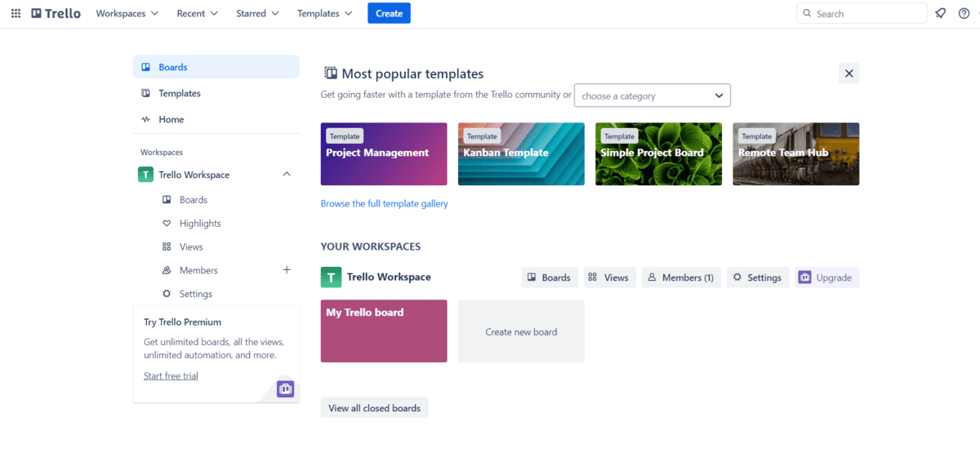Image resolution: width=980 pixels, height=470 pixels.
Task: Click the Boards icon in the sidebar
Action: [x=148, y=66]
